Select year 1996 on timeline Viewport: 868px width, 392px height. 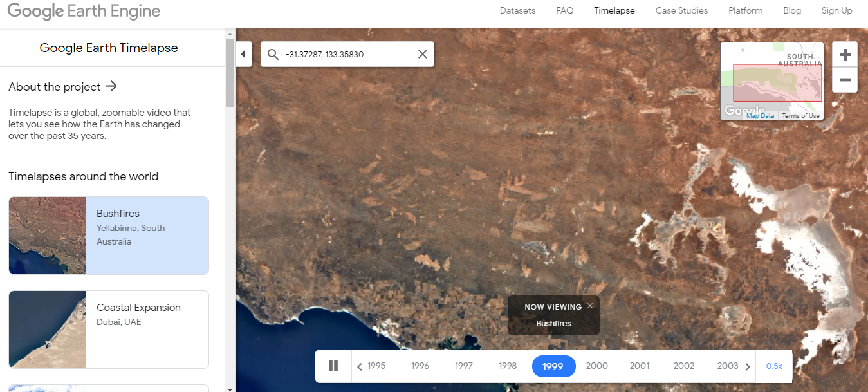coord(420,366)
